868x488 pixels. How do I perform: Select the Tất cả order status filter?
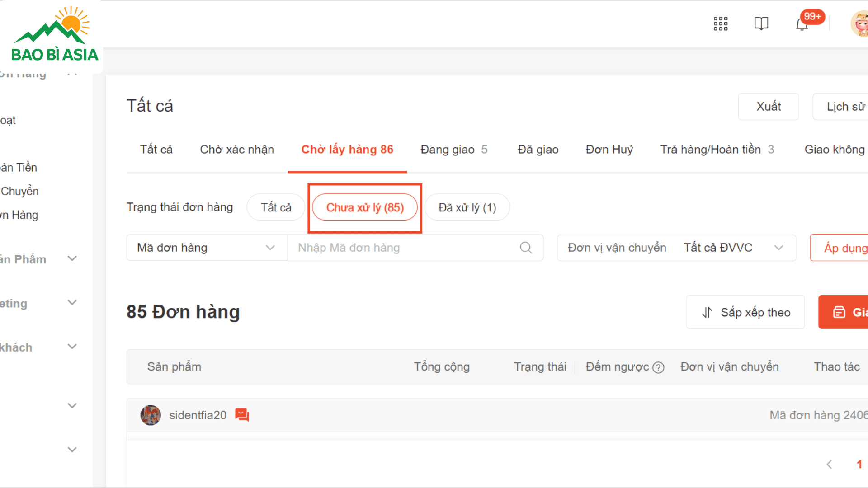[276, 207]
